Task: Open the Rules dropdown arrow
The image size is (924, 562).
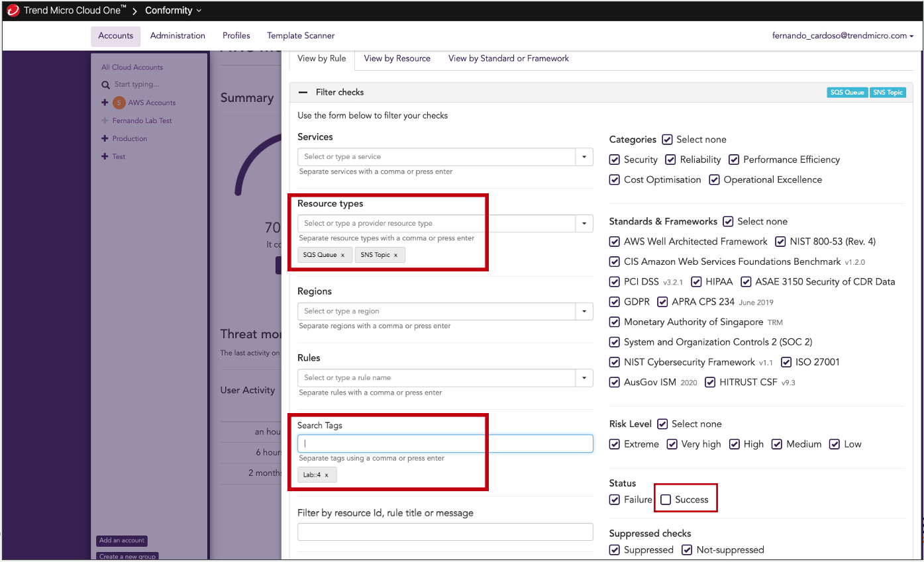Action: point(584,378)
